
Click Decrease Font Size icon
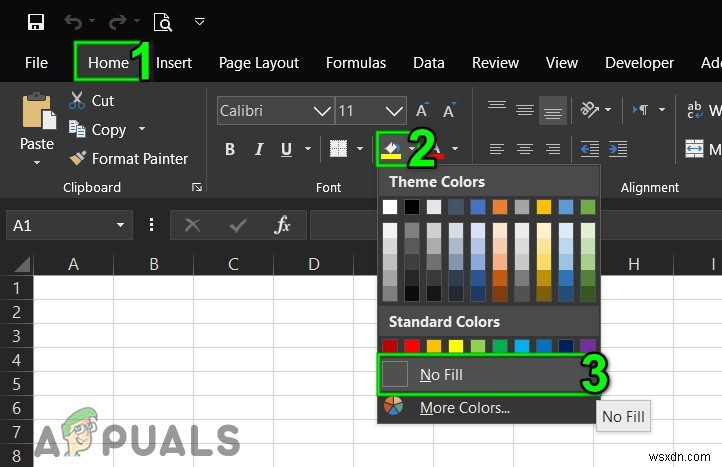(449, 110)
